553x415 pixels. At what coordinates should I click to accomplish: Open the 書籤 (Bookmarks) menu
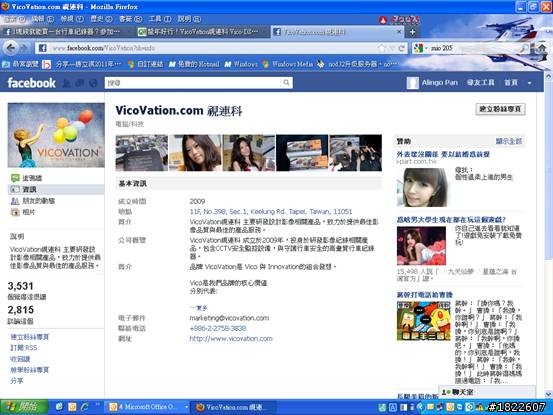(x=130, y=19)
